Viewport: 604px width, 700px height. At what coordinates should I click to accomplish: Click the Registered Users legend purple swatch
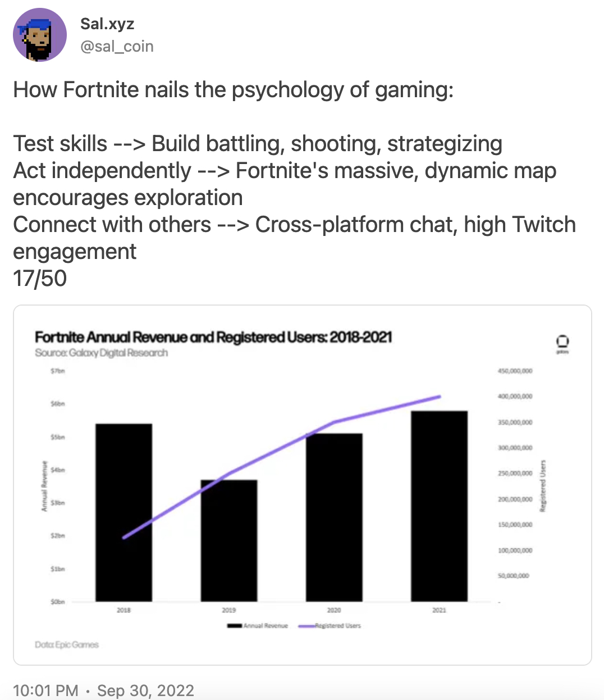pos(306,626)
